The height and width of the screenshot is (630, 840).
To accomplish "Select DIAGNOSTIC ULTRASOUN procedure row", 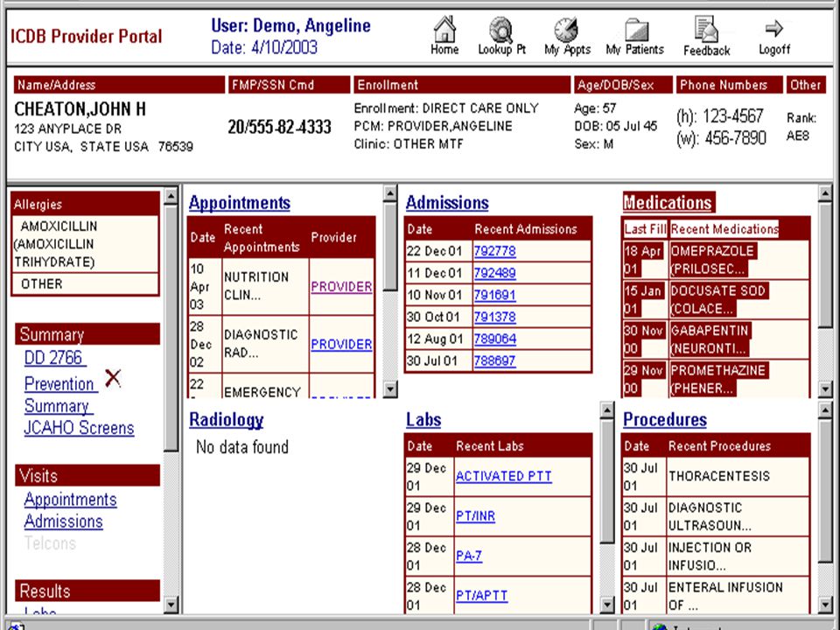I will coord(716,516).
